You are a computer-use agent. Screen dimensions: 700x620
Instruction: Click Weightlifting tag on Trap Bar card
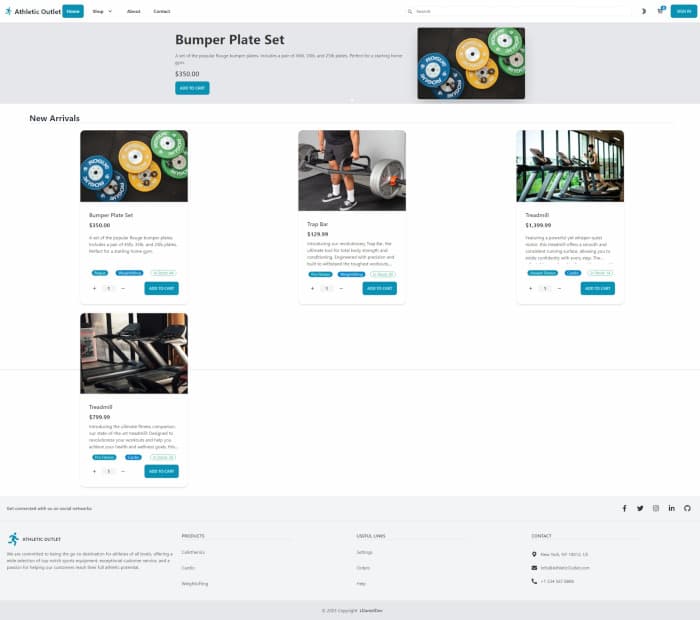(x=351, y=275)
